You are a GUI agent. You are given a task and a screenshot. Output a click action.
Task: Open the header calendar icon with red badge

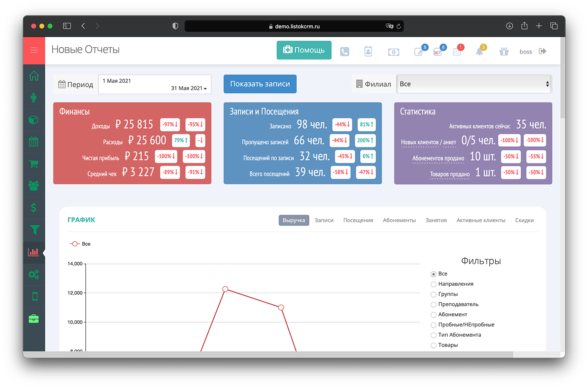(457, 51)
